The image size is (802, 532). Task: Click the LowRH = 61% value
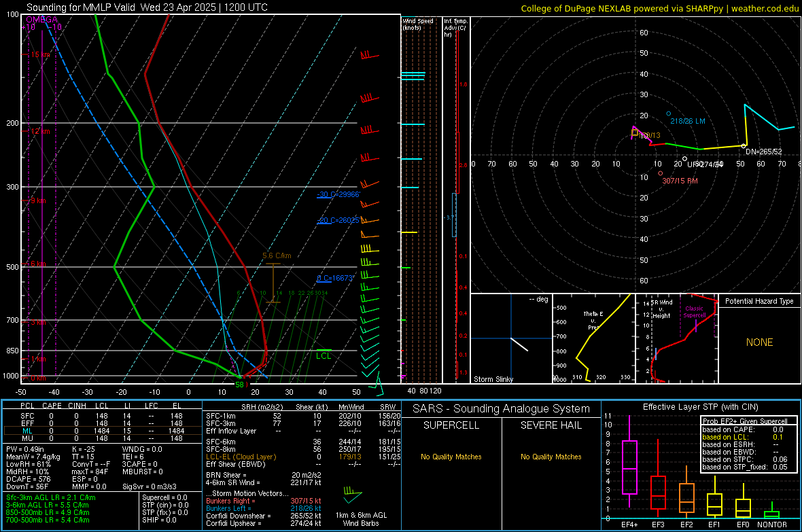click(29, 464)
